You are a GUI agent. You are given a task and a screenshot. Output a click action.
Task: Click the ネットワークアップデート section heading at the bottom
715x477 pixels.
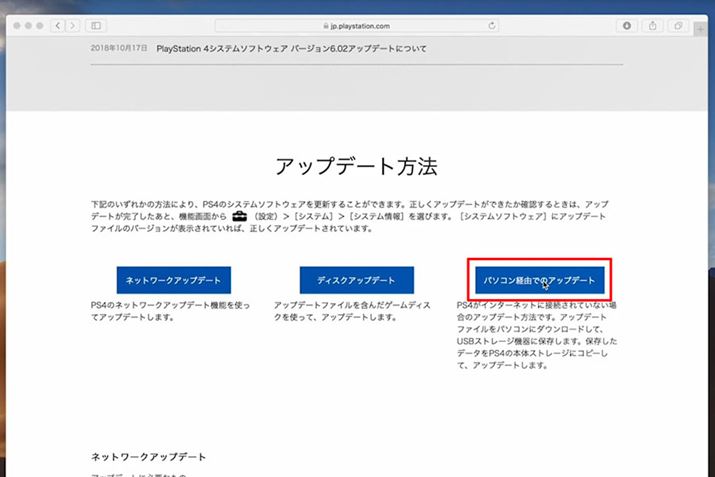pos(148,457)
